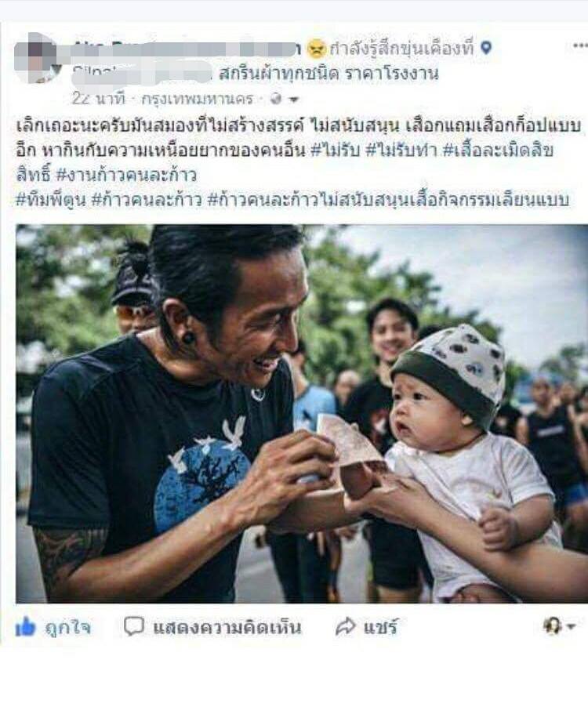
Task: Open the post options three-dots menu
Action: [x=580, y=45]
